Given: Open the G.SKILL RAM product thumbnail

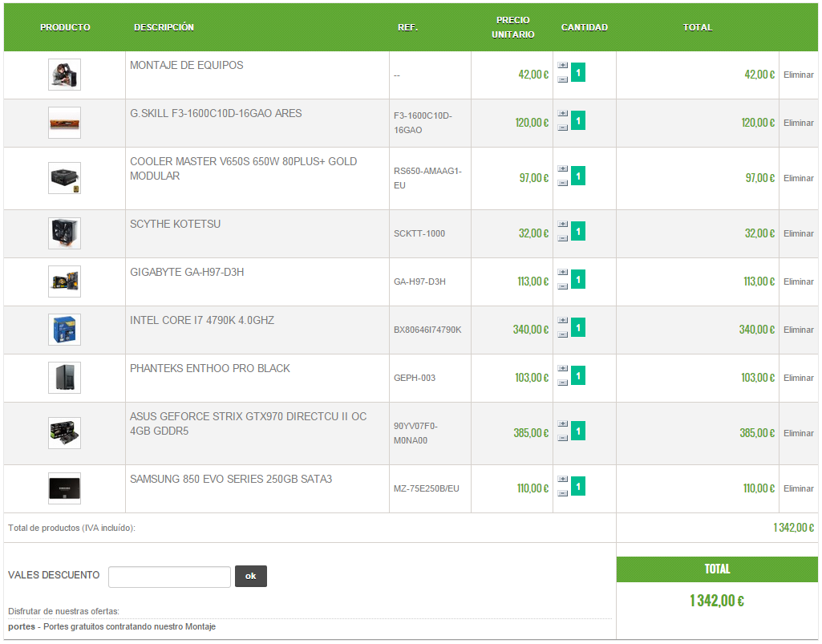Looking at the screenshot, I should click(x=64, y=123).
